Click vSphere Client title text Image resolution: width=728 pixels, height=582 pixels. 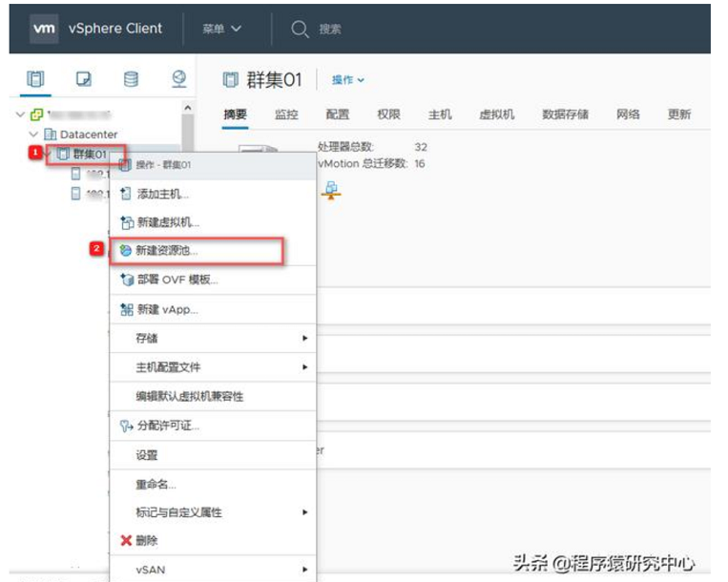(115, 29)
